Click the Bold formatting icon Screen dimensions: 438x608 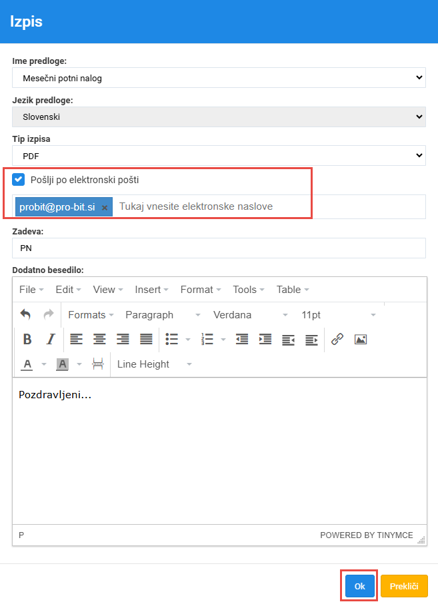(27, 339)
